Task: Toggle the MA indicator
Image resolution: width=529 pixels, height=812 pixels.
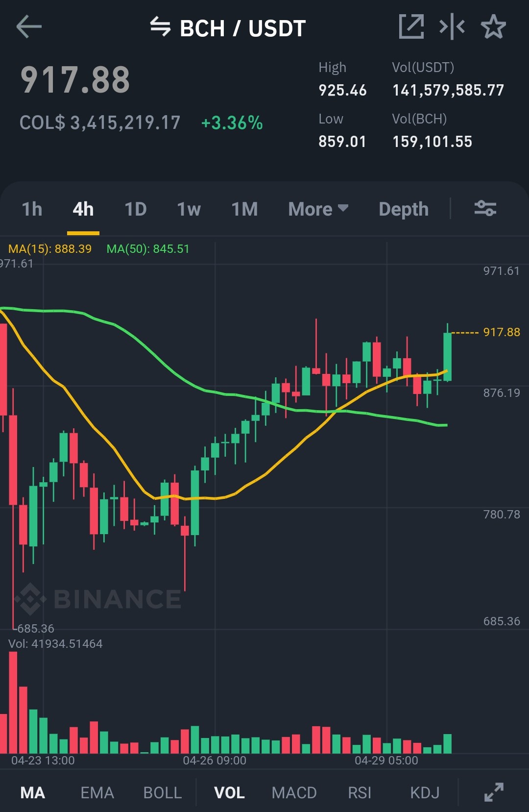Action: [33, 792]
